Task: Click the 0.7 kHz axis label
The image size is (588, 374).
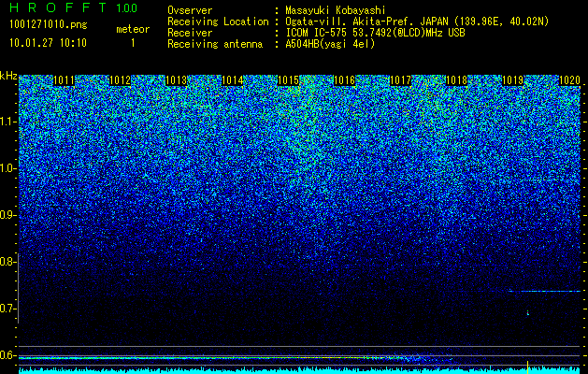Action: click(x=8, y=309)
